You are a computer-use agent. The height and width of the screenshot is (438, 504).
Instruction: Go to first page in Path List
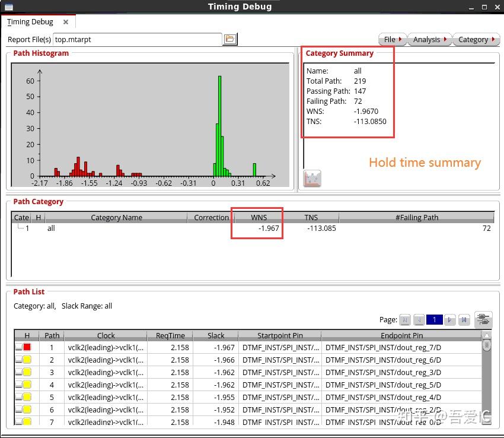point(405,320)
